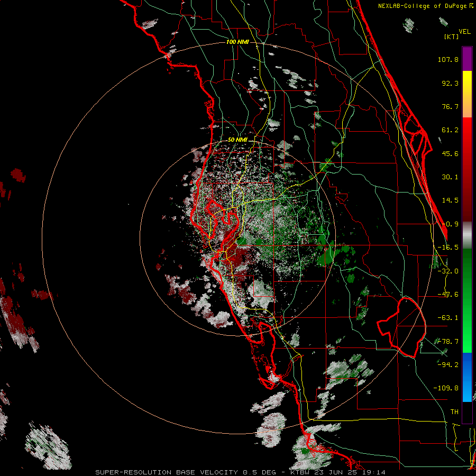
Task: Click the -16.5 scale value
Action: [448, 248]
